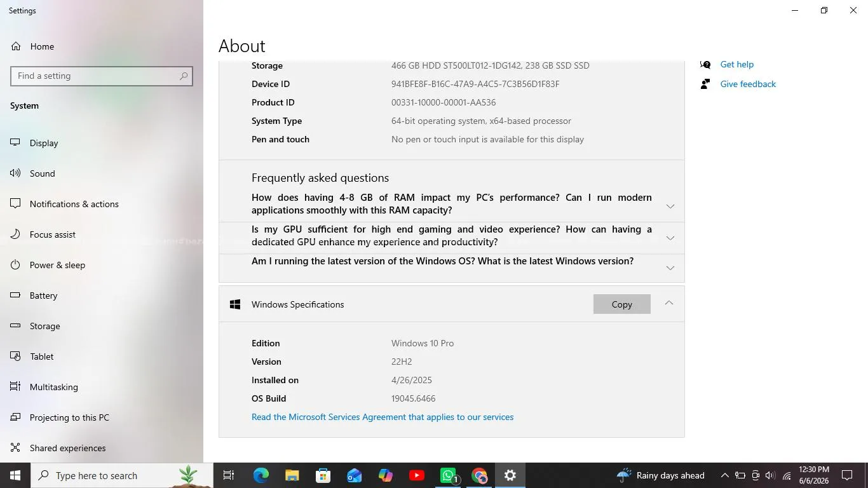Open Google Chrome from taskbar
The width and height of the screenshot is (868, 488).
[479, 475]
